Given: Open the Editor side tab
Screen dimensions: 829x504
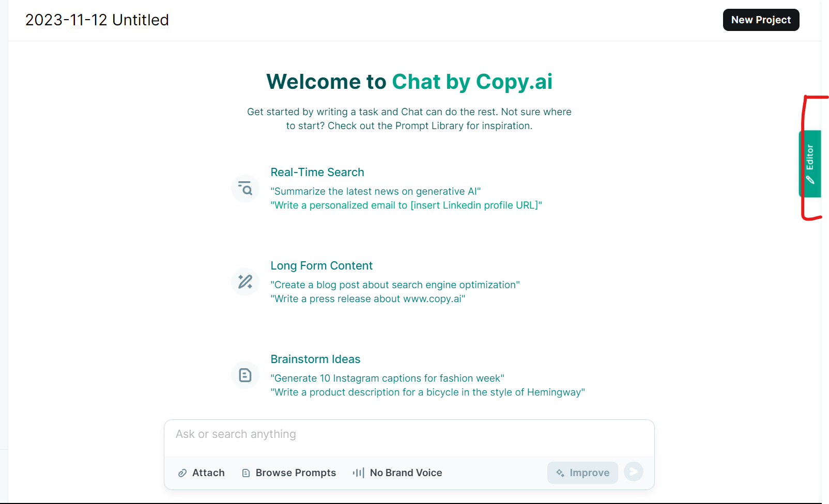Looking at the screenshot, I should tap(810, 164).
